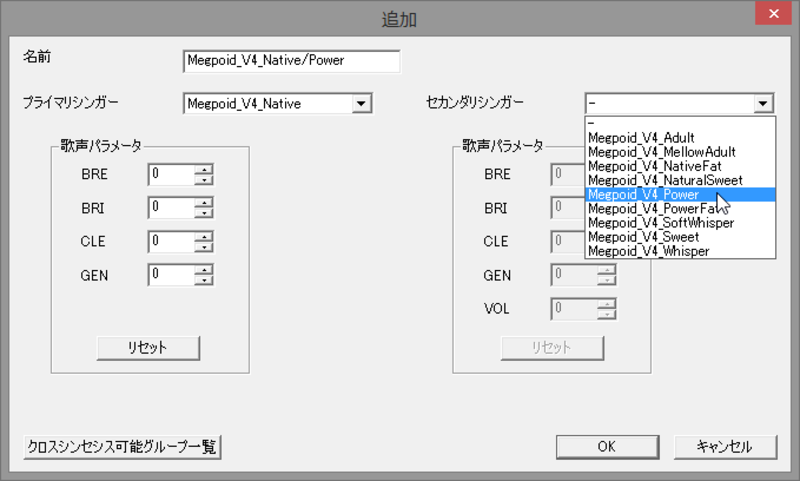Select the highlighted Megpoid_V4_Power entry
The width and height of the screenshot is (800, 481).
680,194
